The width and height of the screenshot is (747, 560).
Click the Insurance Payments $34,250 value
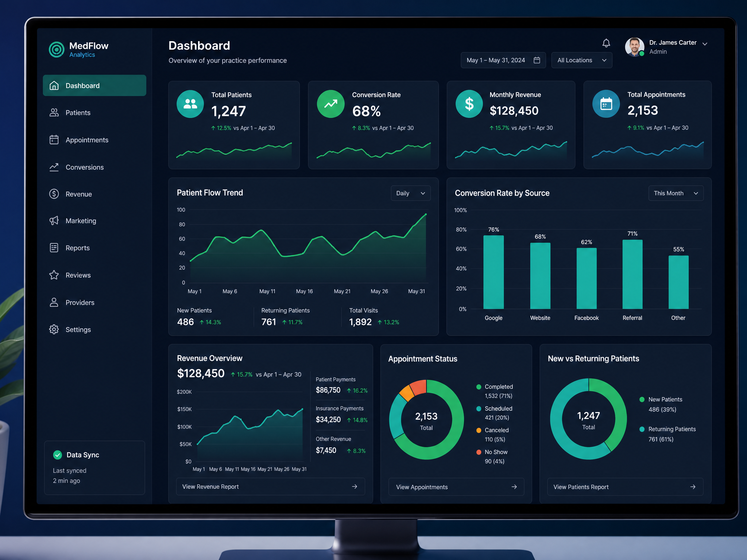(x=328, y=420)
